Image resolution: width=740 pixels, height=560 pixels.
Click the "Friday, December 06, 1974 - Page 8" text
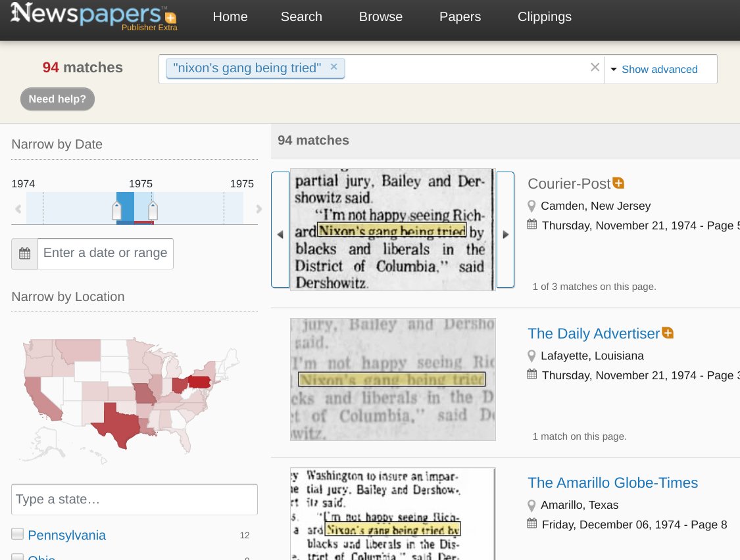(x=634, y=525)
